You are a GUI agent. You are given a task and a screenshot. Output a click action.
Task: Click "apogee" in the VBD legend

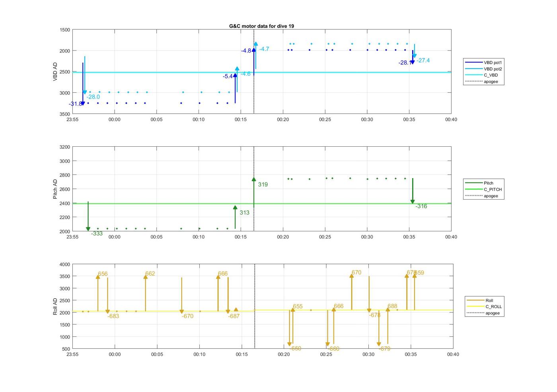tap(491, 82)
